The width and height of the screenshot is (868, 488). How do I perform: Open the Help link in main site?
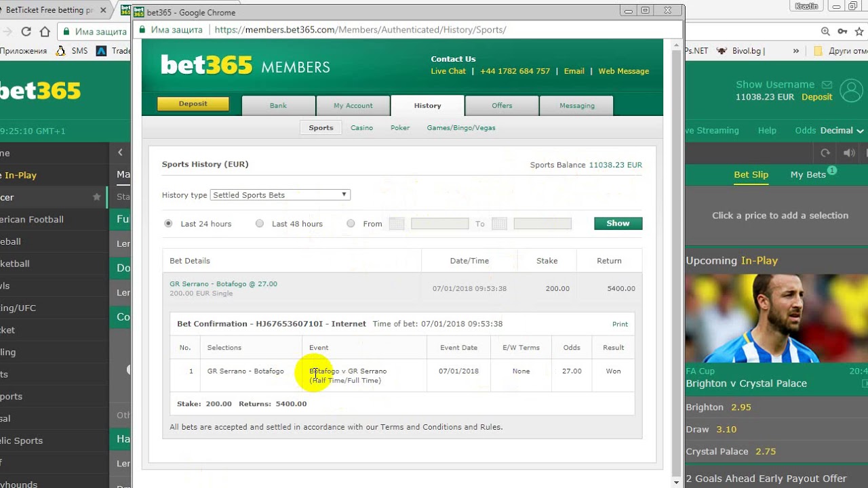767,131
